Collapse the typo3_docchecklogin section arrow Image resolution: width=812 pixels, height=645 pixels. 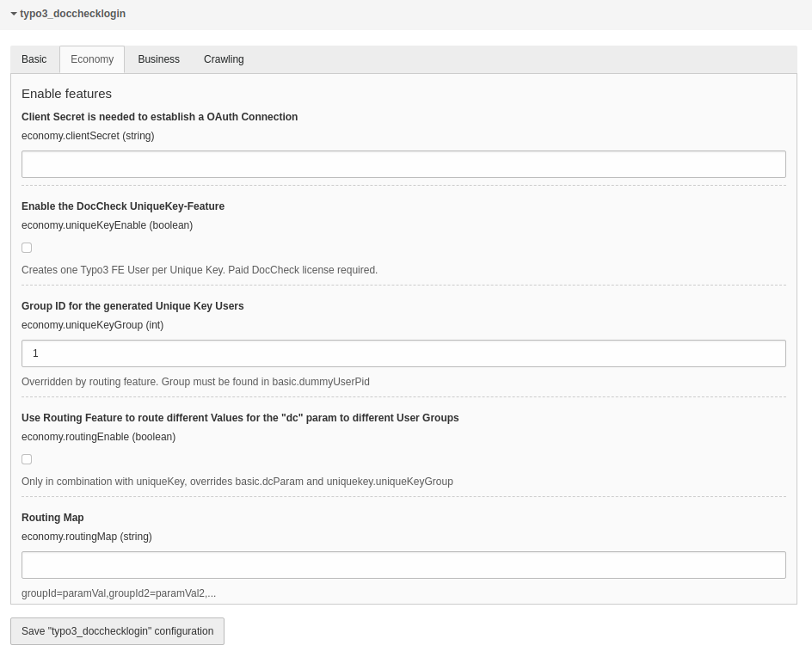[x=14, y=14]
